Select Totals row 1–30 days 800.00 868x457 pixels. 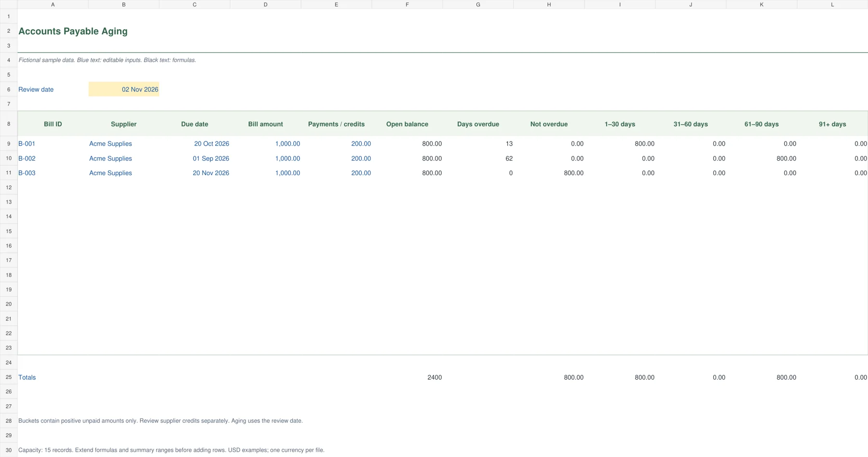620,377
